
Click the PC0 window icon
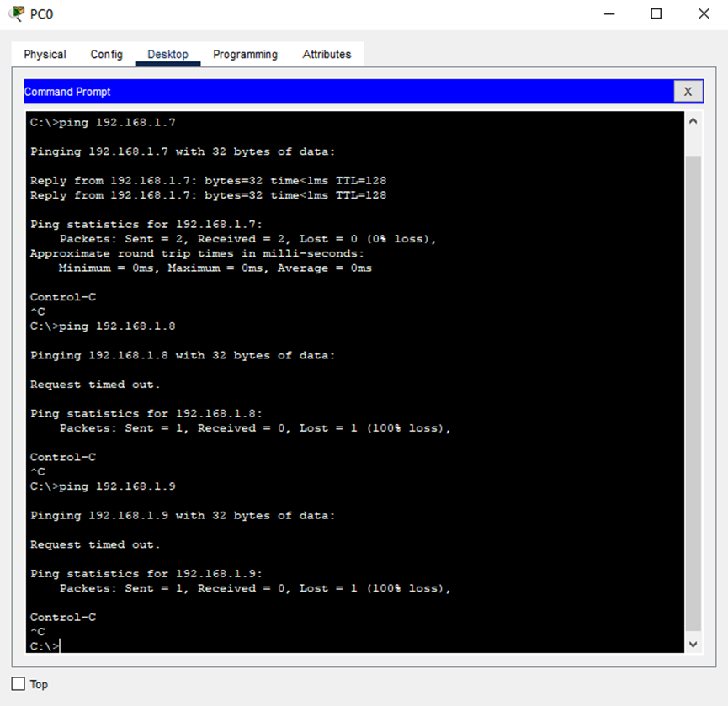pyautogui.click(x=17, y=14)
